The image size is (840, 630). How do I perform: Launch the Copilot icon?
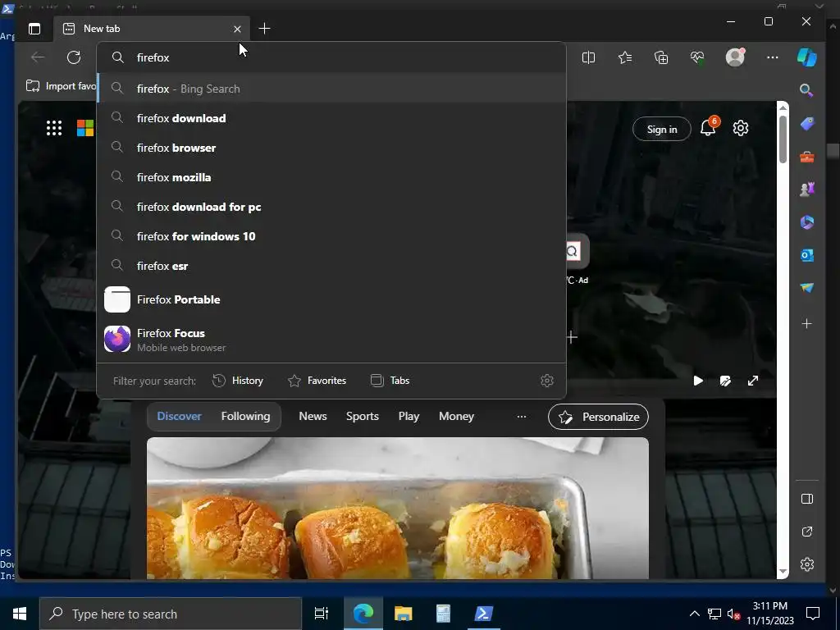[807, 57]
